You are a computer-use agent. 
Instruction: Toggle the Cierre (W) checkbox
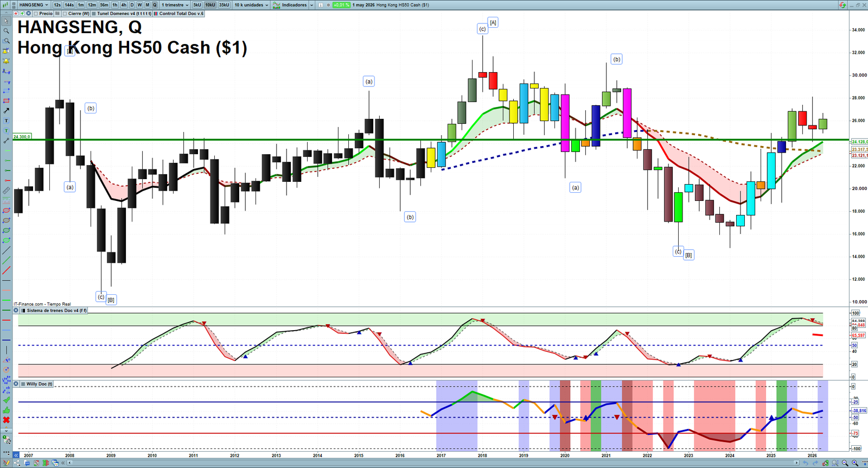click(x=65, y=14)
